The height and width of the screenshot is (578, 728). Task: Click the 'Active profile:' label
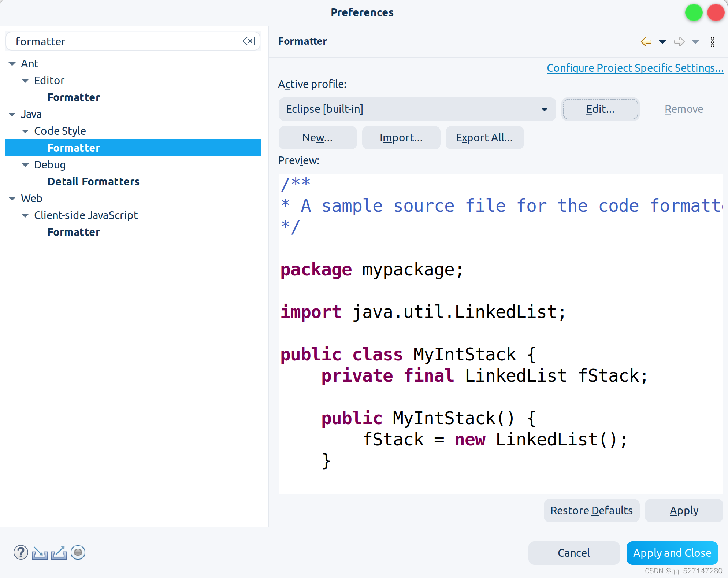pyautogui.click(x=312, y=84)
